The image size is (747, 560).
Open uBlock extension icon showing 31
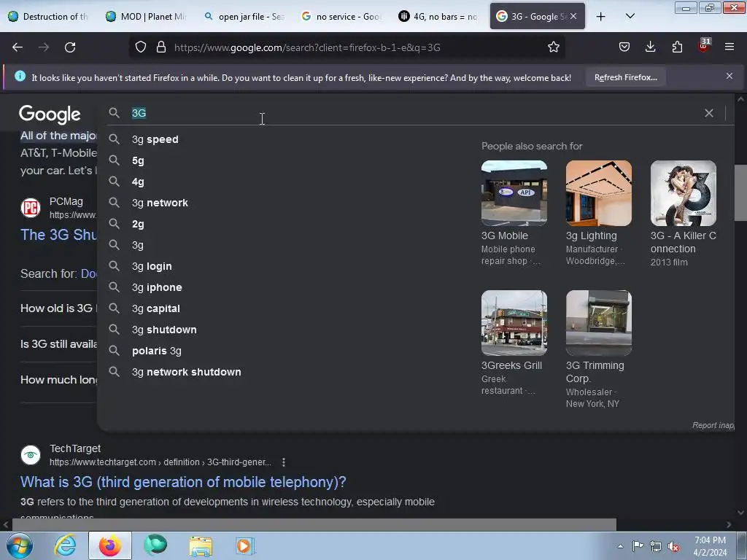pyautogui.click(x=704, y=46)
